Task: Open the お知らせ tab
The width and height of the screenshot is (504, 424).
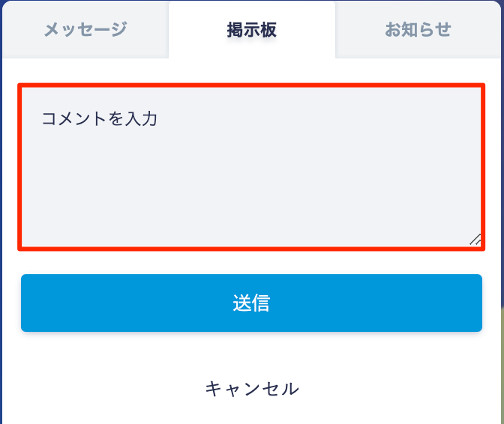Action: pos(418,30)
